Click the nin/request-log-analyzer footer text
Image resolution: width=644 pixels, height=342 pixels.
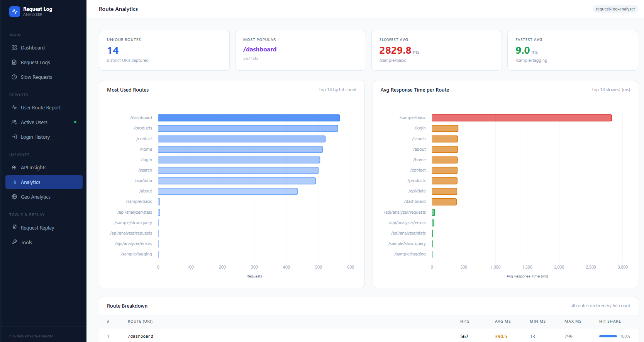(31, 336)
